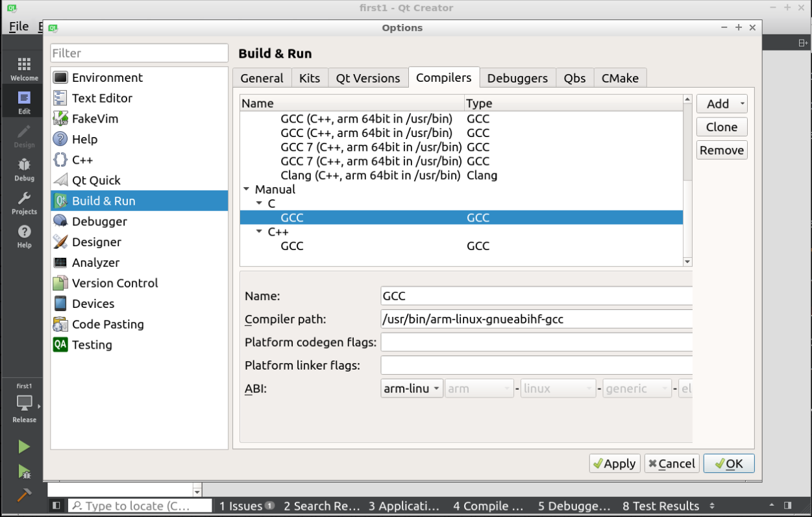Select Testing options category
Screen dimensions: 812x517
coord(140,345)
